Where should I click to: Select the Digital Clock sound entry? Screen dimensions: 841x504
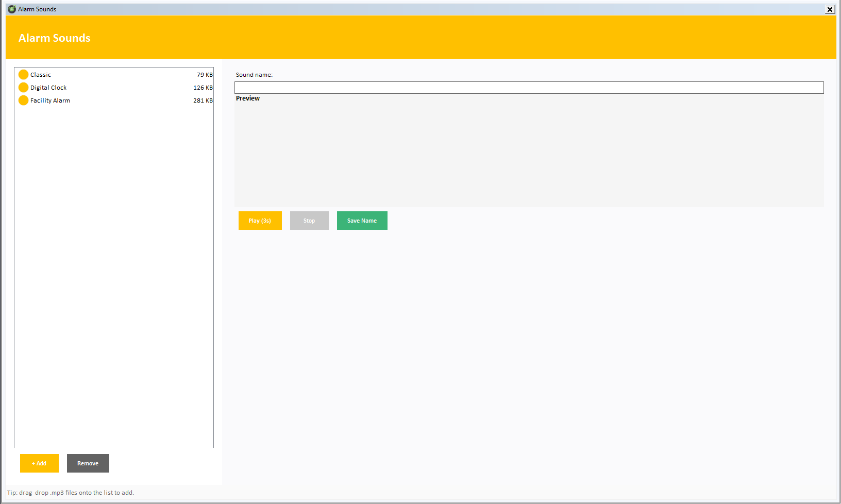[48, 88]
